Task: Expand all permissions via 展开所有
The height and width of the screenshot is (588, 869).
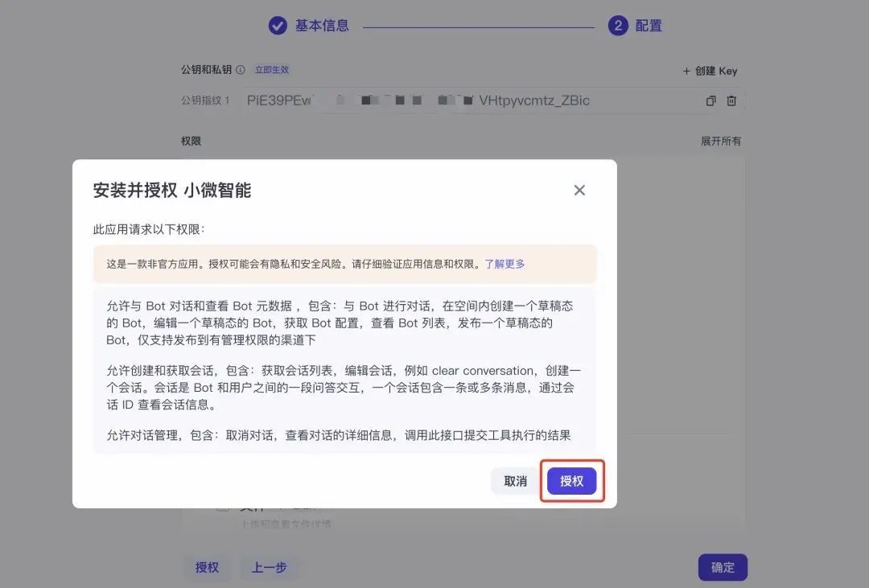Action: tap(720, 142)
